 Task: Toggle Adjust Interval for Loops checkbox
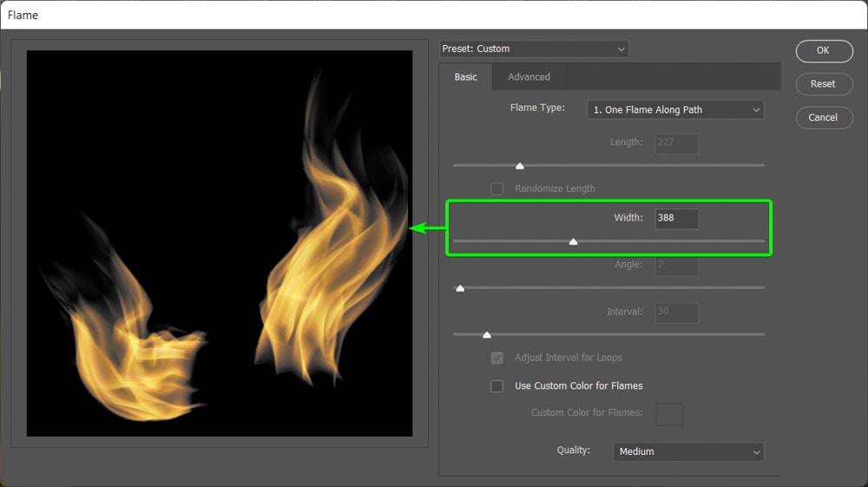[497, 358]
